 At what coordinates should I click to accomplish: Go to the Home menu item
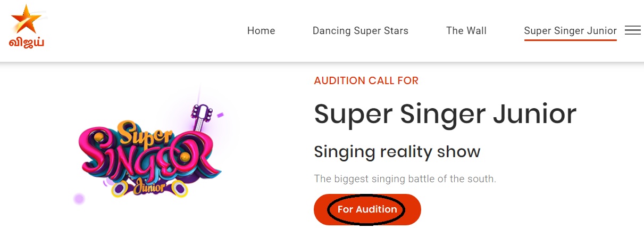[x=261, y=31]
